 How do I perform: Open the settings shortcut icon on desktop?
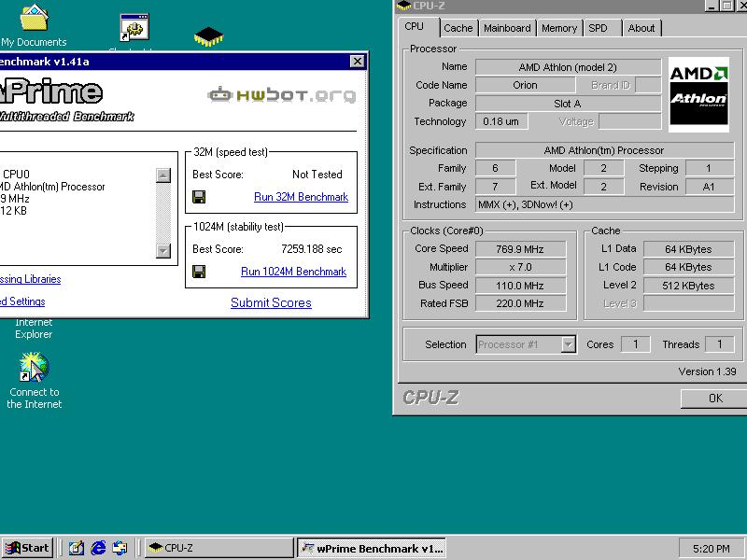pos(134,28)
